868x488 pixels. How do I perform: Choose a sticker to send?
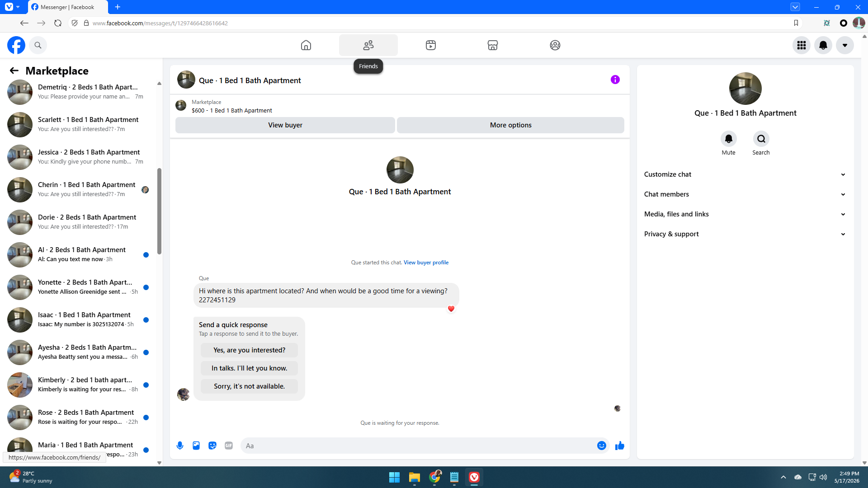tap(212, 446)
